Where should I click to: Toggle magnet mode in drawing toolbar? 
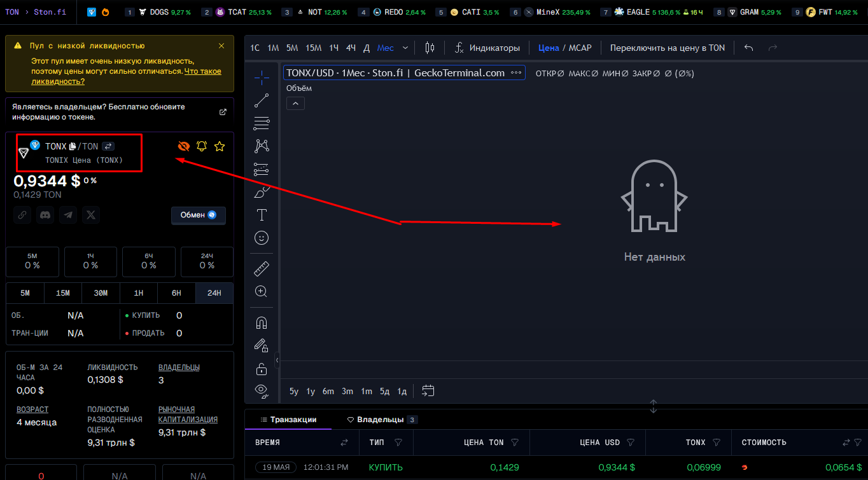tap(262, 322)
